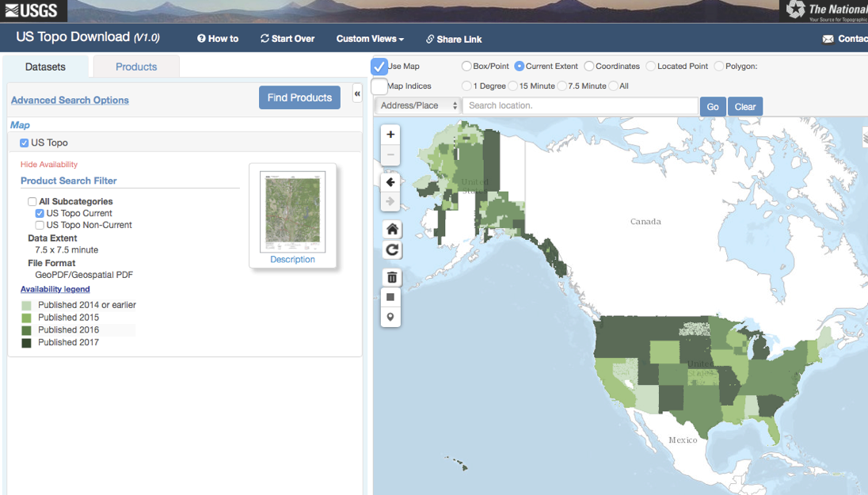The image size is (868, 495).
Task: Click the Contact envelope icon
Action: click(x=828, y=39)
